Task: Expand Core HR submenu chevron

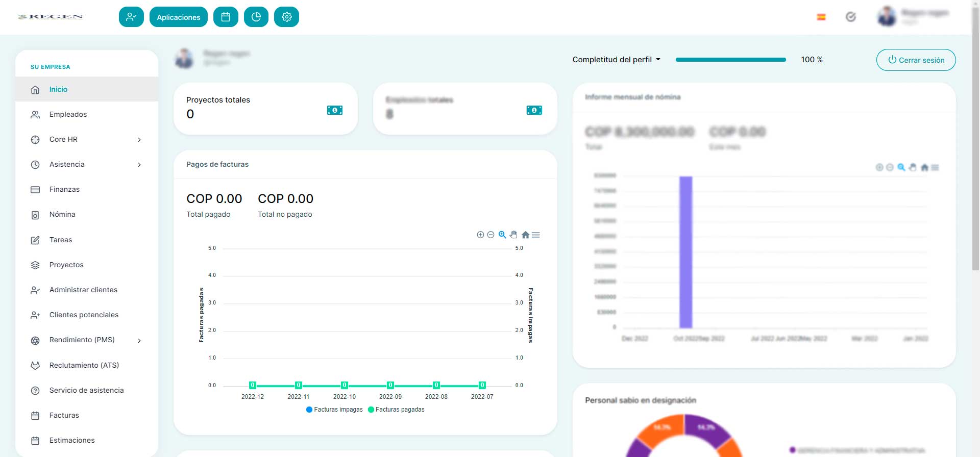Action: pos(139,139)
